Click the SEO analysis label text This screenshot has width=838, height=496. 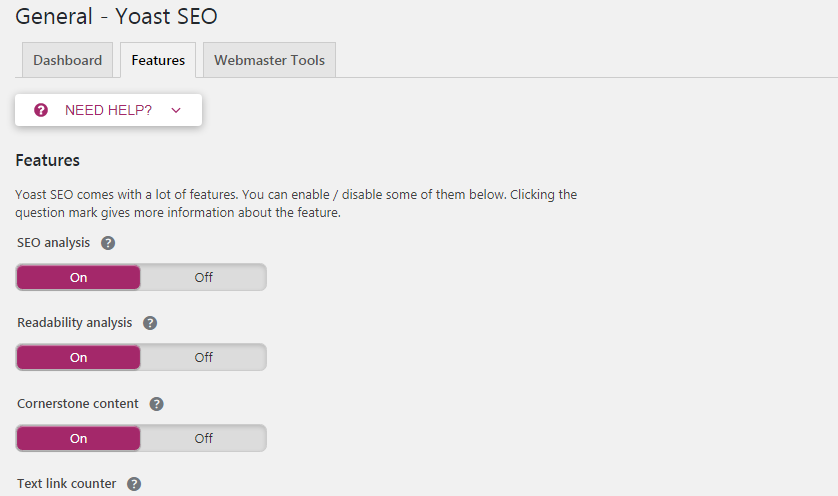pyautogui.click(x=53, y=243)
